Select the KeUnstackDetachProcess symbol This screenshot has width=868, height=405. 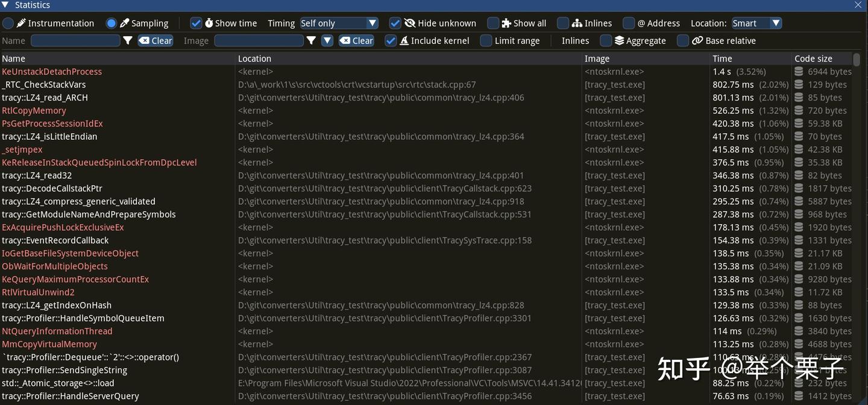pos(52,72)
